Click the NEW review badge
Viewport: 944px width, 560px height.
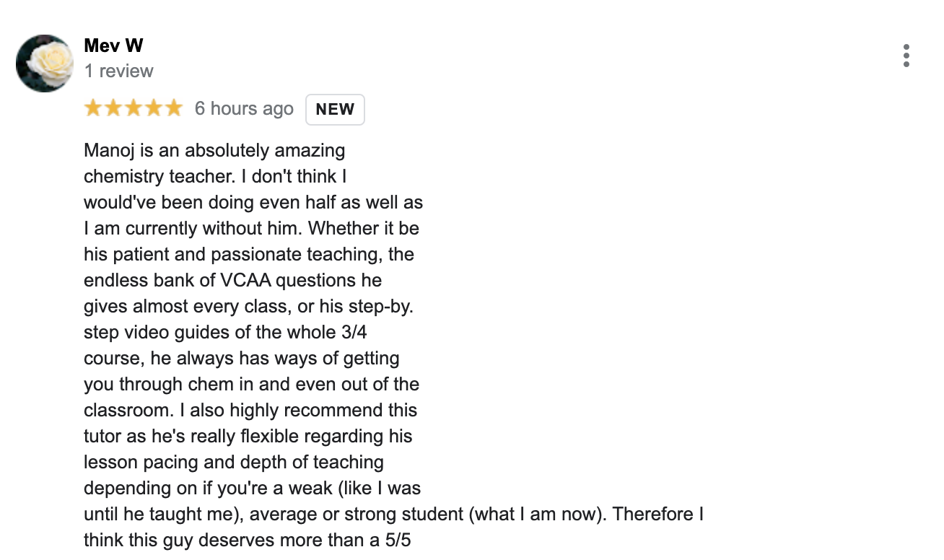click(335, 109)
